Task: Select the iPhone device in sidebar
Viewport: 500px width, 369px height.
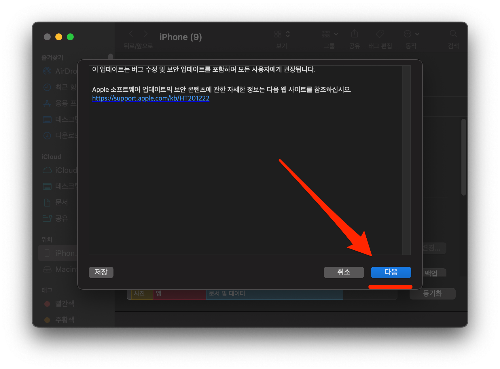Action: click(x=58, y=253)
